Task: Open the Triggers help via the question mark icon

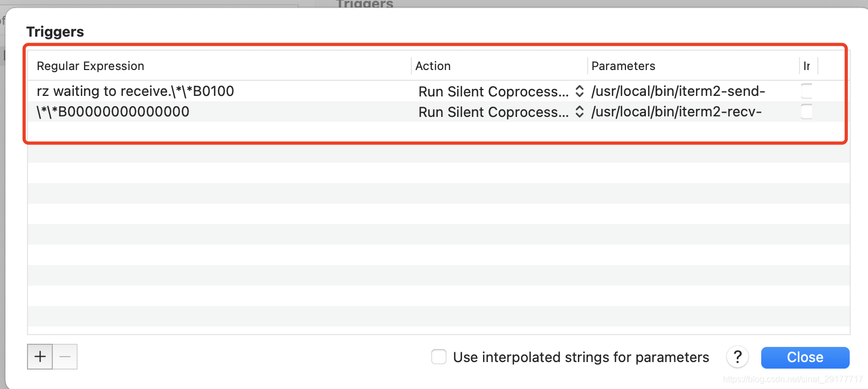Action: tap(737, 357)
